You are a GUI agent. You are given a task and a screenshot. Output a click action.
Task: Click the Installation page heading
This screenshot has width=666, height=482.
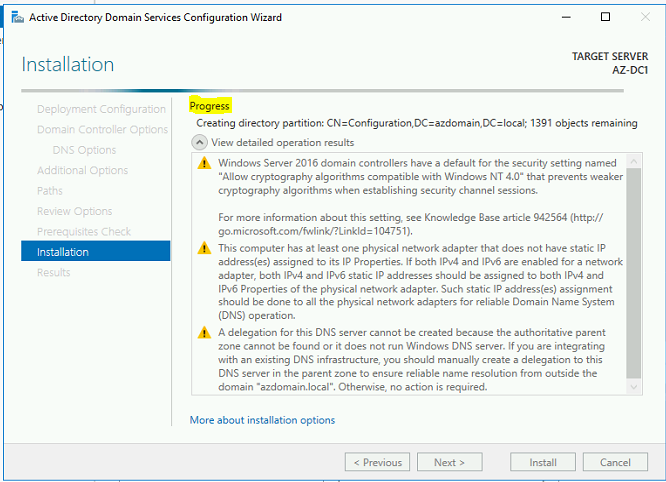click(x=68, y=65)
